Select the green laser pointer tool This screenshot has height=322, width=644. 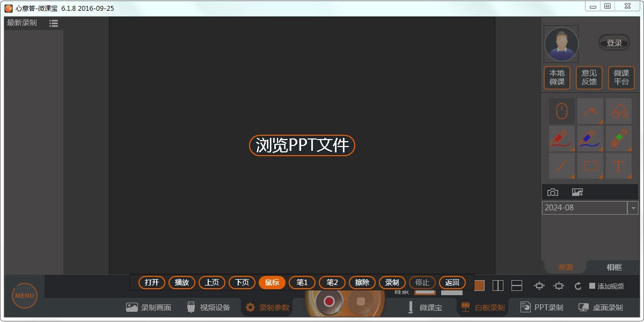pyautogui.click(x=619, y=138)
